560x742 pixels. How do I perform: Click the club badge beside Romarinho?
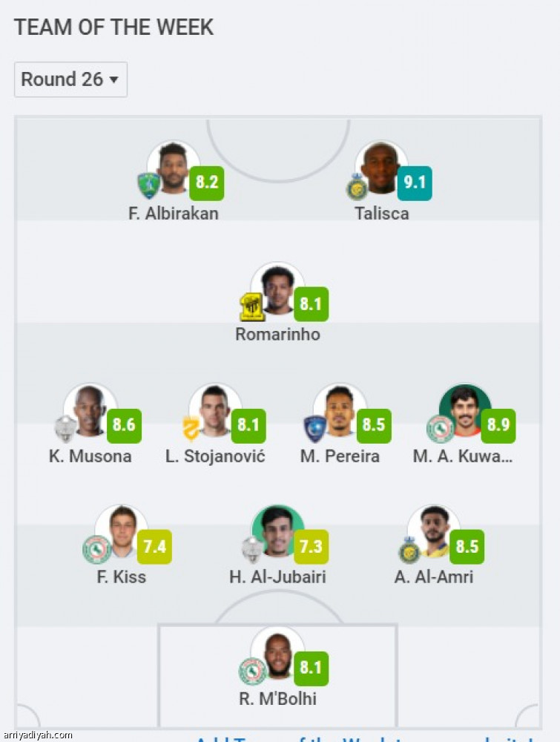[252, 307]
